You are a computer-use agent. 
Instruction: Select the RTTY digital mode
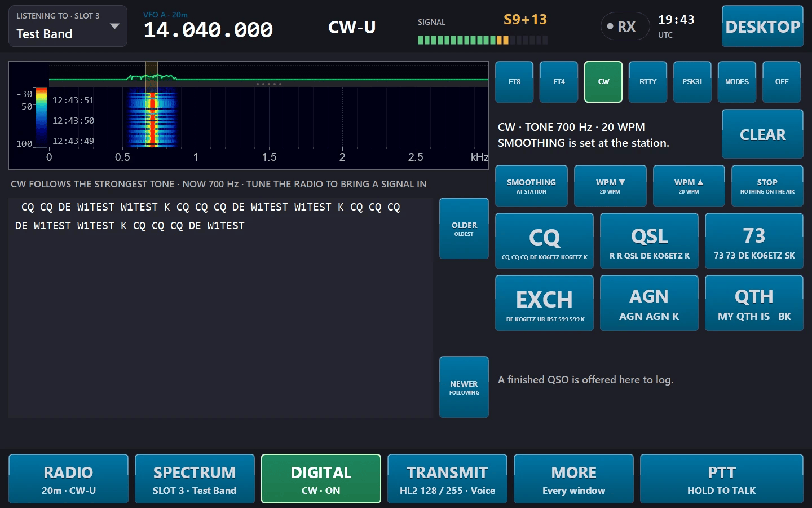coord(648,82)
